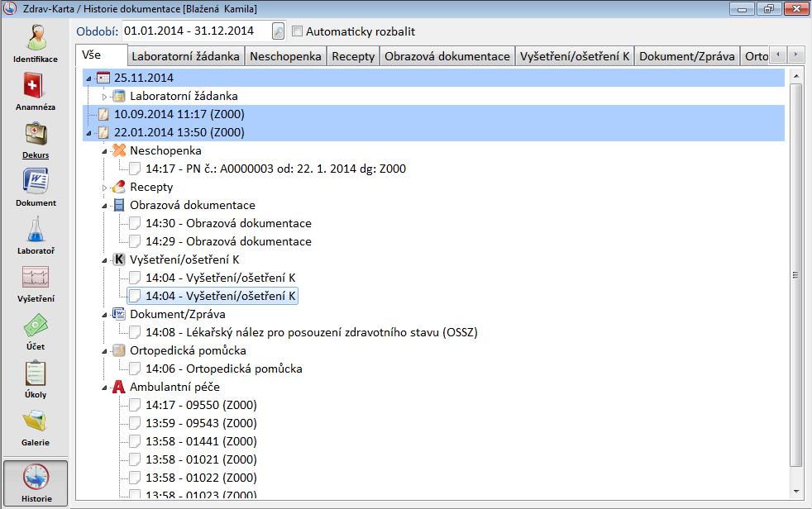Collapse the Dokument/Zpráva node
This screenshot has height=509, width=812.
104,315
